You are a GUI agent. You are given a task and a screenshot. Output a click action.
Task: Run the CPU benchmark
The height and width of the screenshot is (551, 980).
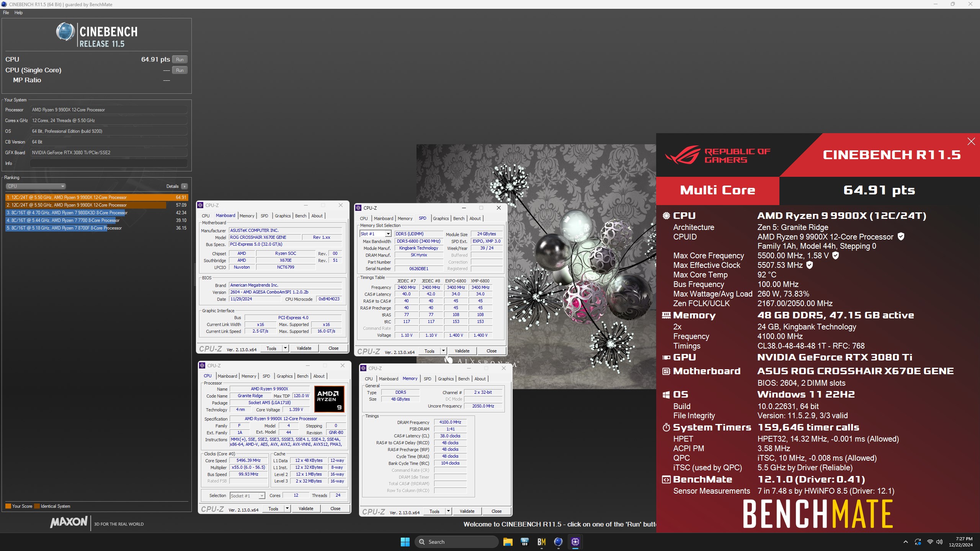click(x=180, y=59)
